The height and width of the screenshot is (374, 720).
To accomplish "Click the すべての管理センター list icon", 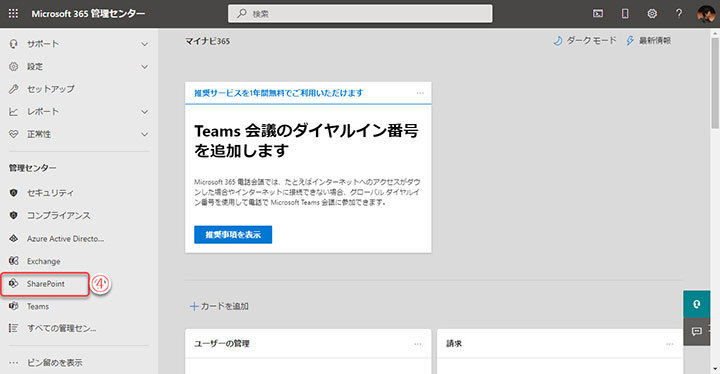I will (13, 328).
